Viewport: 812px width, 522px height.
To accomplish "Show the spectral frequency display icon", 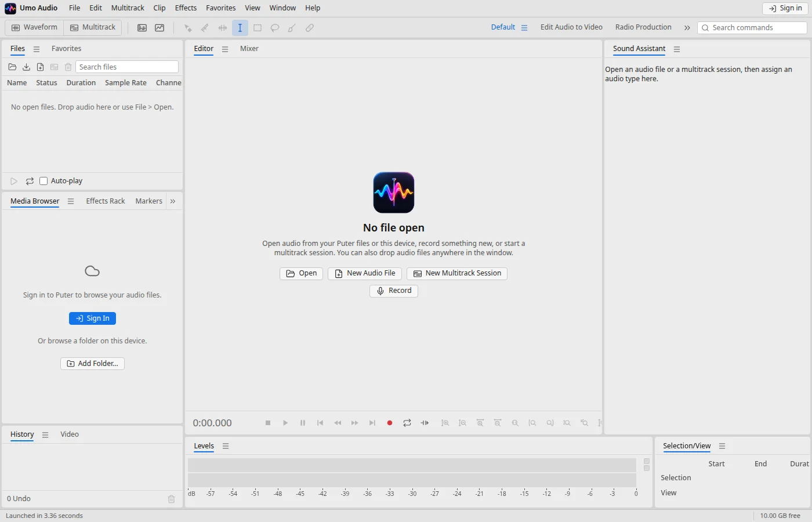I will coord(142,28).
